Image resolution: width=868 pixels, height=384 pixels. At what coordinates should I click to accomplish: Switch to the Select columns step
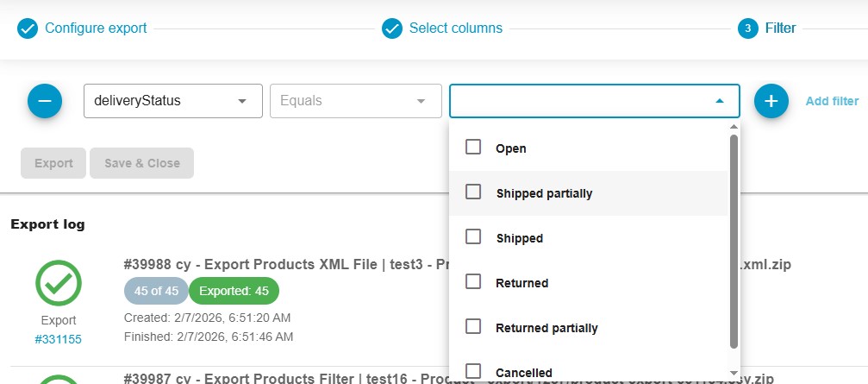click(x=455, y=28)
